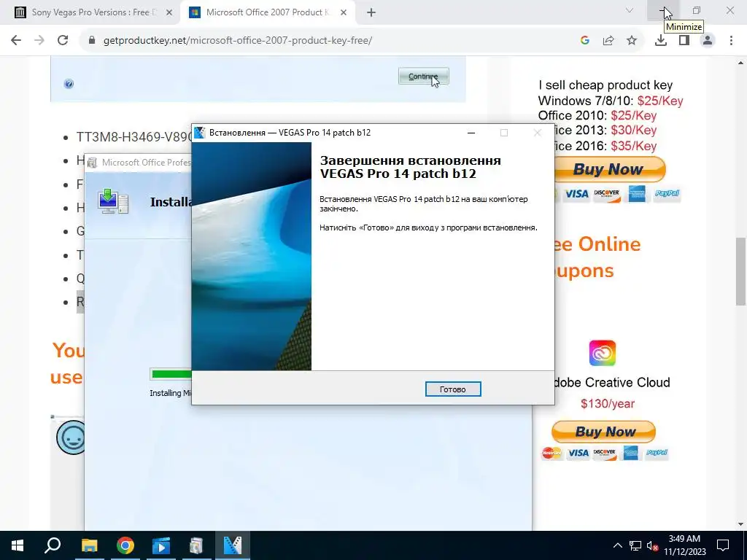Screen dimensions: 747x560
Task: Click the Buy Now button under Adobe Creative Cloud
Action: tap(603, 432)
